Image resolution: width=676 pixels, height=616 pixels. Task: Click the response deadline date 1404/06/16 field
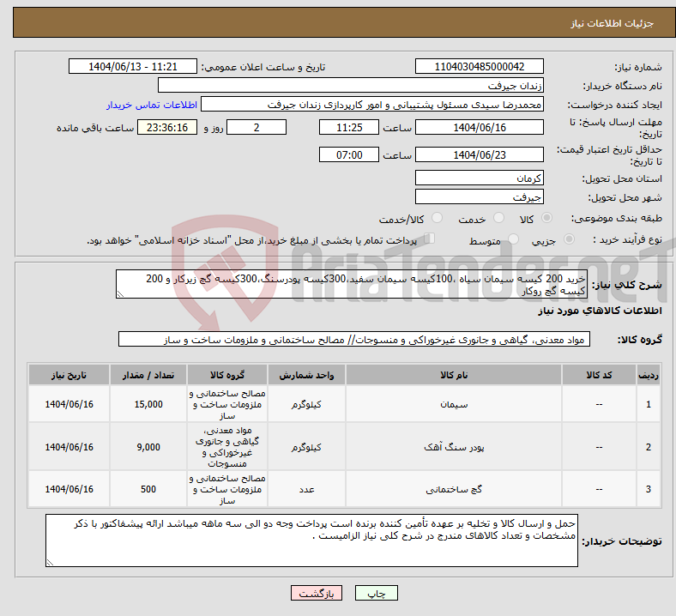(479, 127)
